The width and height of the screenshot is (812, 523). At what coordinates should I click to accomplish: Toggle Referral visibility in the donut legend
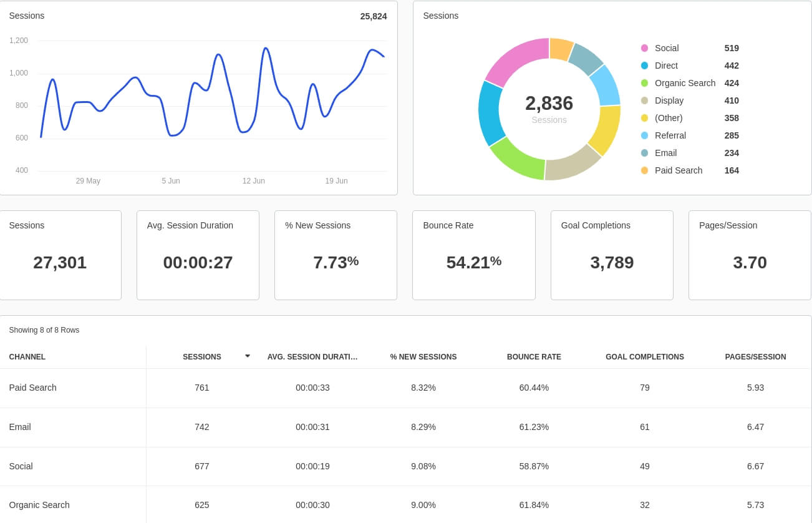[670, 135]
